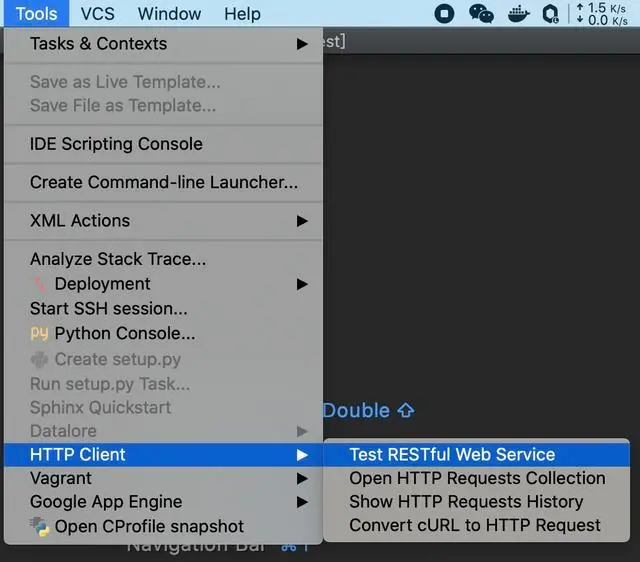The image size is (640, 562).
Task: Expand the Datalore submenu
Action: pos(163,431)
